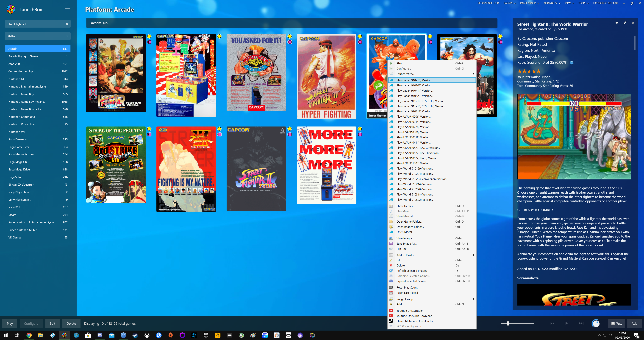
Task: Click the previous track button
Action: 552,323
